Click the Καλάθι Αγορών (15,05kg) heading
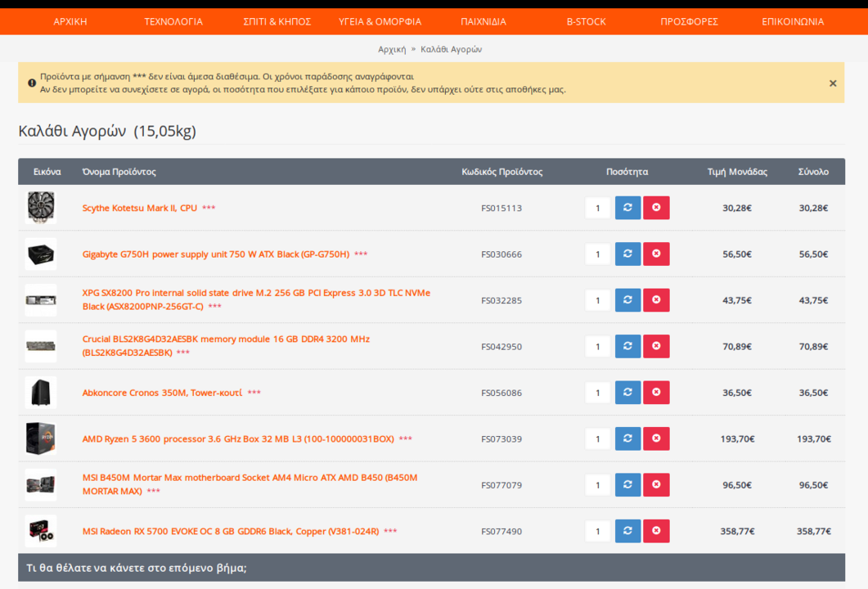The image size is (868, 589). (x=107, y=131)
